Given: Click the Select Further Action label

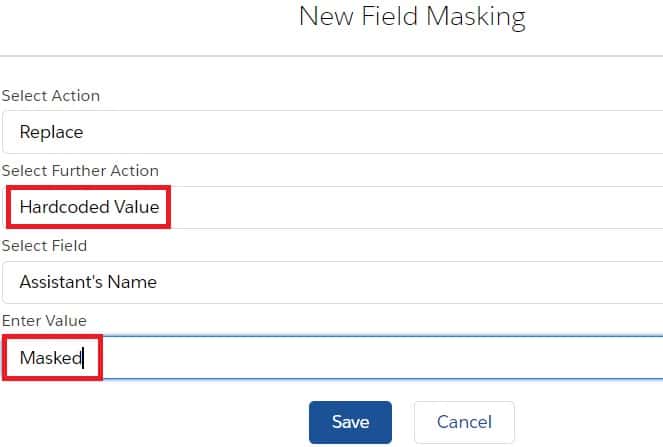Looking at the screenshot, I should pos(80,171).
